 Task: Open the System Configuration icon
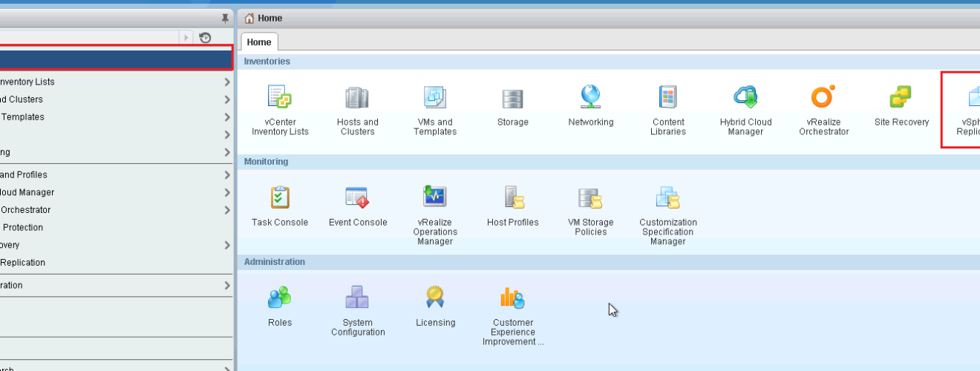pyautogui.click(x=357, y=298)
